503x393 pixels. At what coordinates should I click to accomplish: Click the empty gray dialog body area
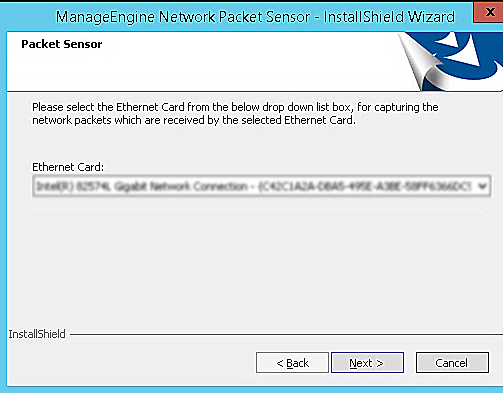tap(253, 267)
